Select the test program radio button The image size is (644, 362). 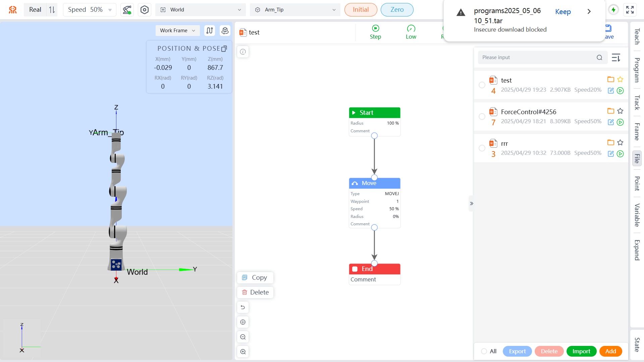(482, 85)
